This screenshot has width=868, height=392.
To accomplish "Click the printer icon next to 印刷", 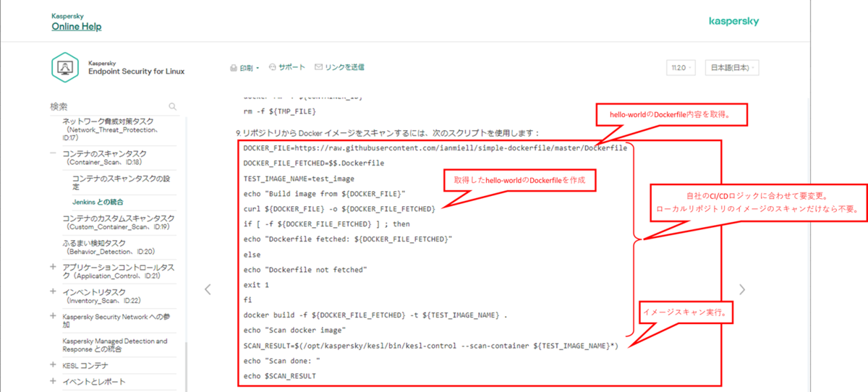I will (234, 68).
